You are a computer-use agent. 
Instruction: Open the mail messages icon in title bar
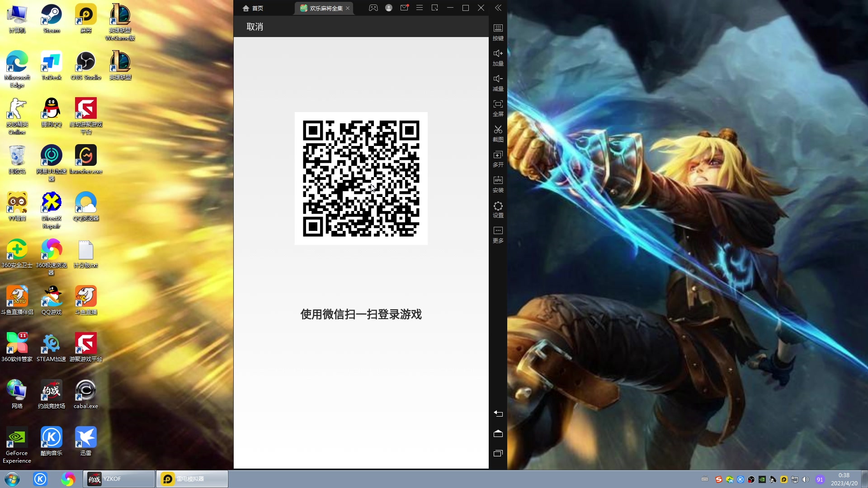[404, 8]
